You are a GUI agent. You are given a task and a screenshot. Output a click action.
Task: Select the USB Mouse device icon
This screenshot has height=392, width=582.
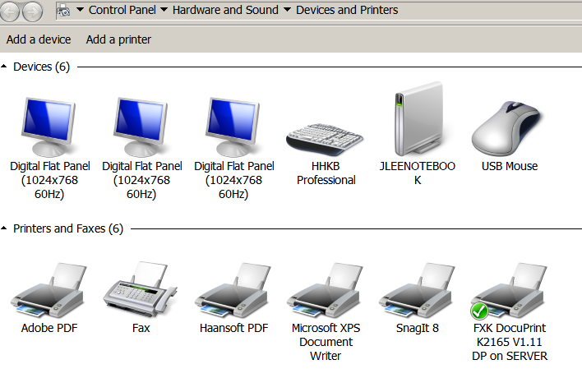tap(507, 128)
